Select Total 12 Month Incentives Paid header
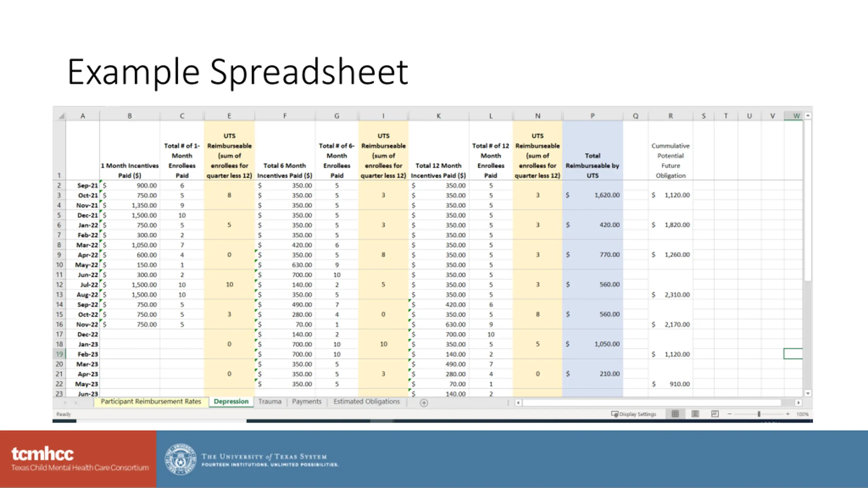The height and width of the screenshot is (488, 868). tap(438, 150)
